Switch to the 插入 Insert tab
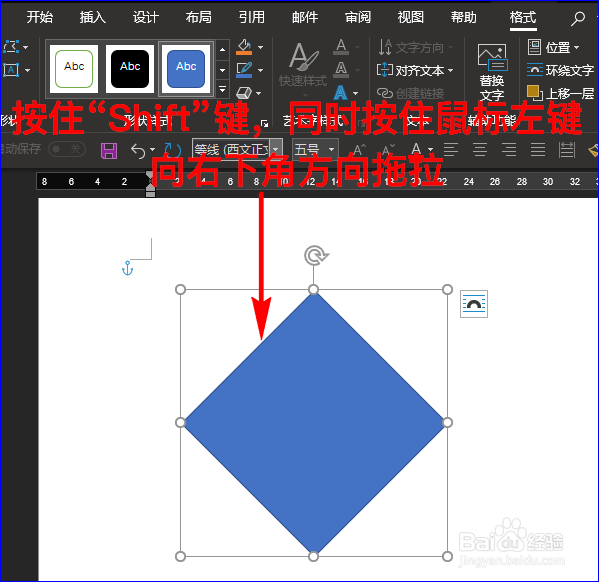The image size is (599, 582). coord(93,17)
